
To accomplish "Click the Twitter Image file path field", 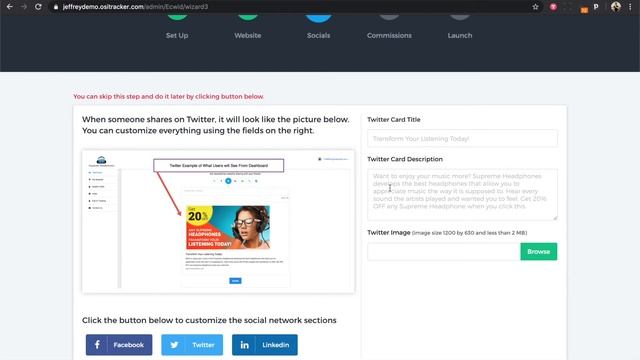I will click(x=444, y=251).
